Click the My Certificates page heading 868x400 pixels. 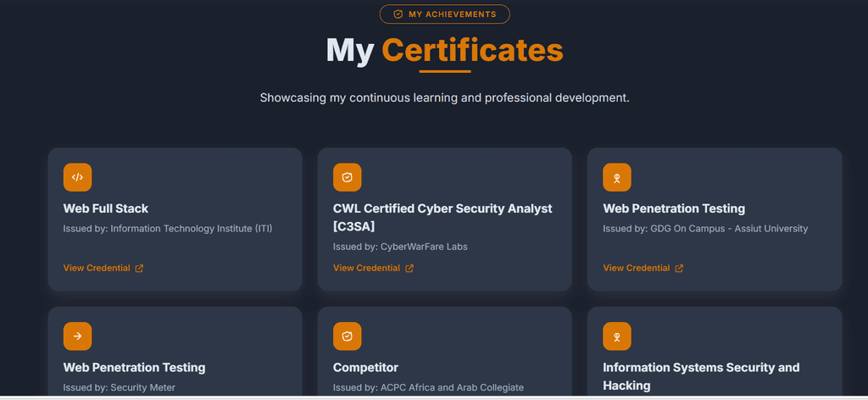[445, 51]
